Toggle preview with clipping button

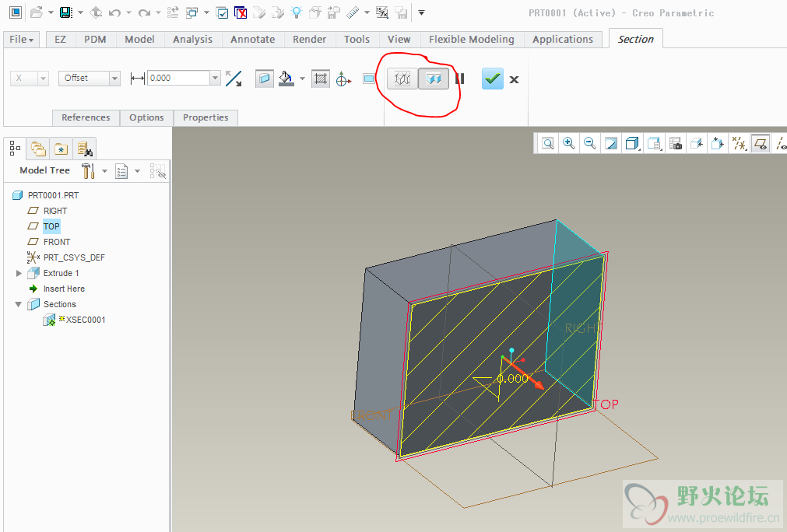pos(433,79)
